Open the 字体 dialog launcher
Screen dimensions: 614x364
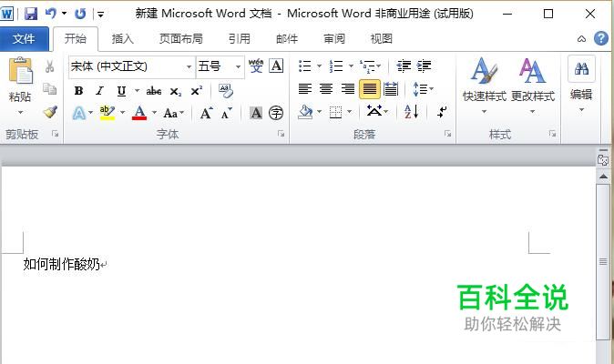(281, 134)
